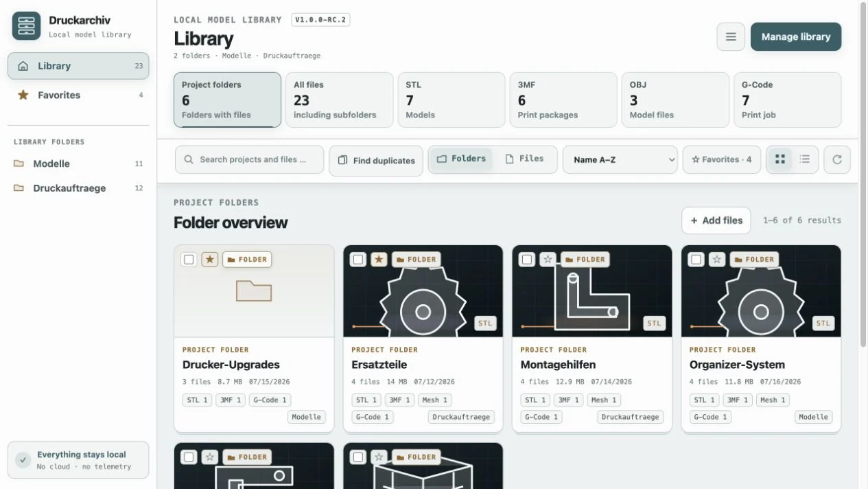Unstar the Ersatzteile folder
868x489 pixels.
379,260
